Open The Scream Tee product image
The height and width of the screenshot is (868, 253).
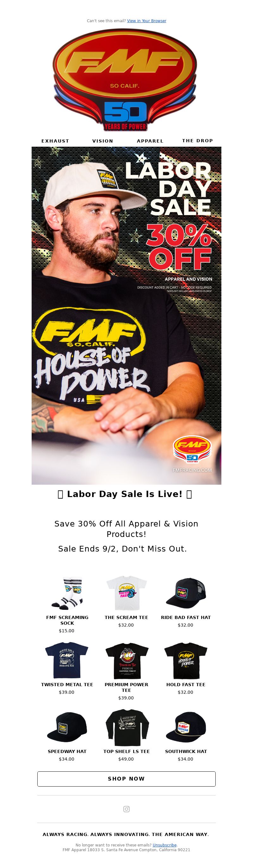pyautogui.click(x=126, y=594)
